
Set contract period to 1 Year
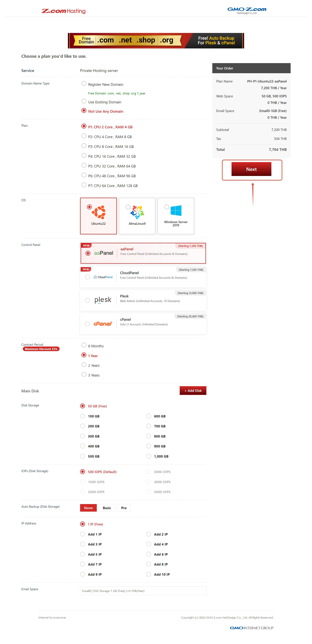(84, 355)
